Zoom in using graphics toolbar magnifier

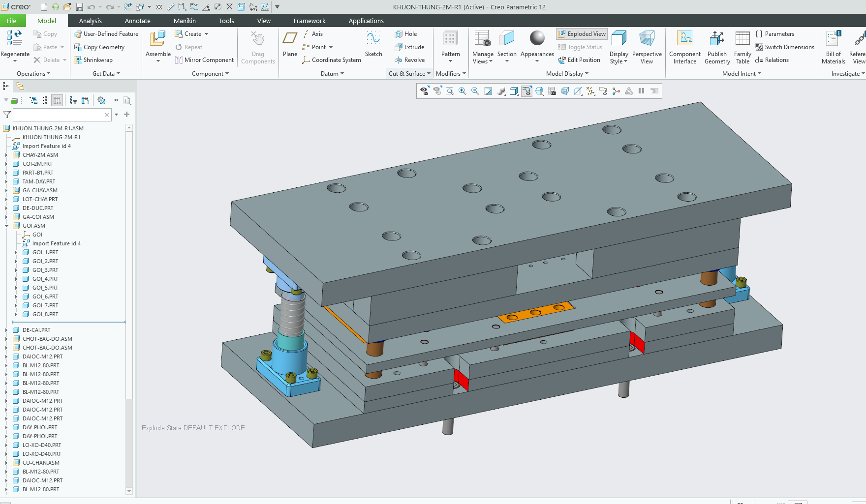463,91
